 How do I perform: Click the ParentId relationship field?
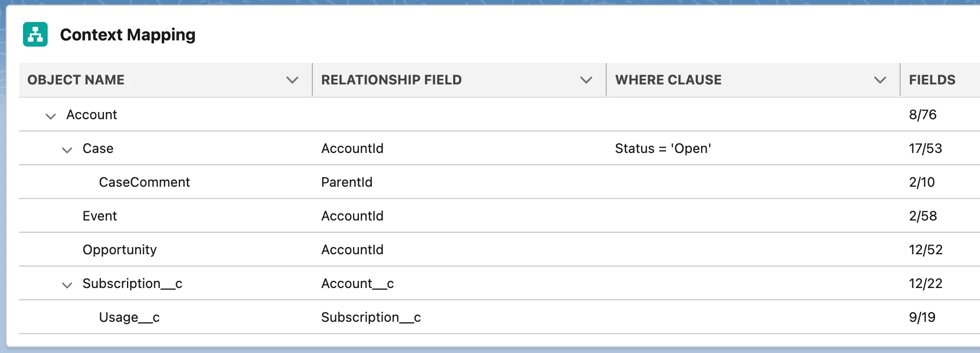click(x=347, y=182)
